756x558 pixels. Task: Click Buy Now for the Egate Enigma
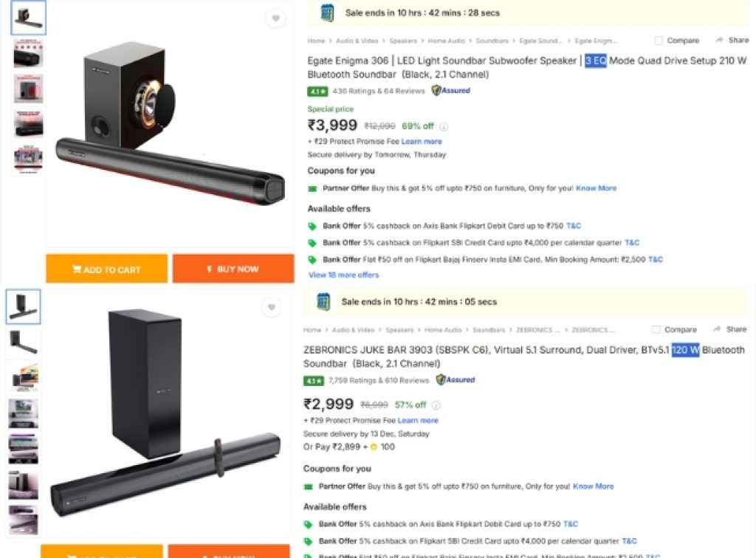233,269
